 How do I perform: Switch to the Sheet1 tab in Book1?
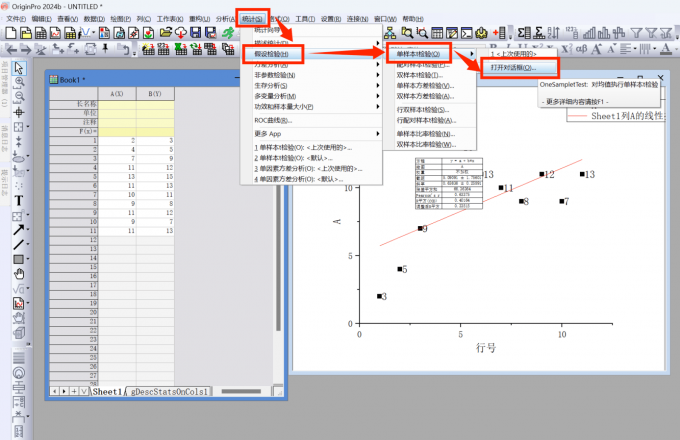coord(107,391)
